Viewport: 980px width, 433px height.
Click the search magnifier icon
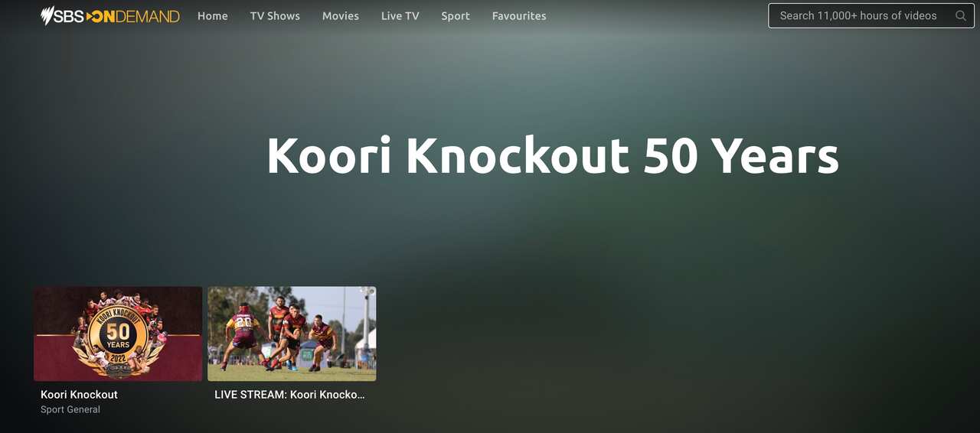[960, 15]
